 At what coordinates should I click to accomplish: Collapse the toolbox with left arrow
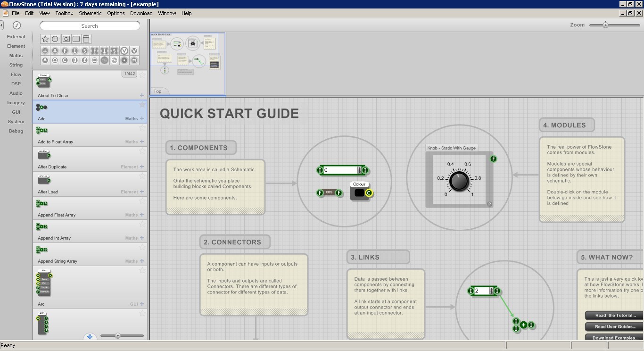coord(2,25)
